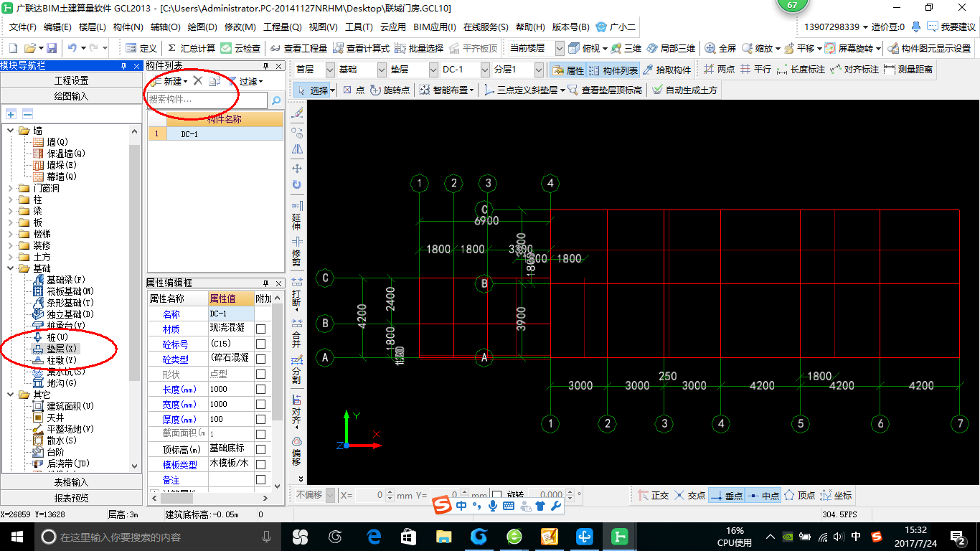
Task: Tick the 长度(mm) row checkbox
Action: tap(261, 389)
